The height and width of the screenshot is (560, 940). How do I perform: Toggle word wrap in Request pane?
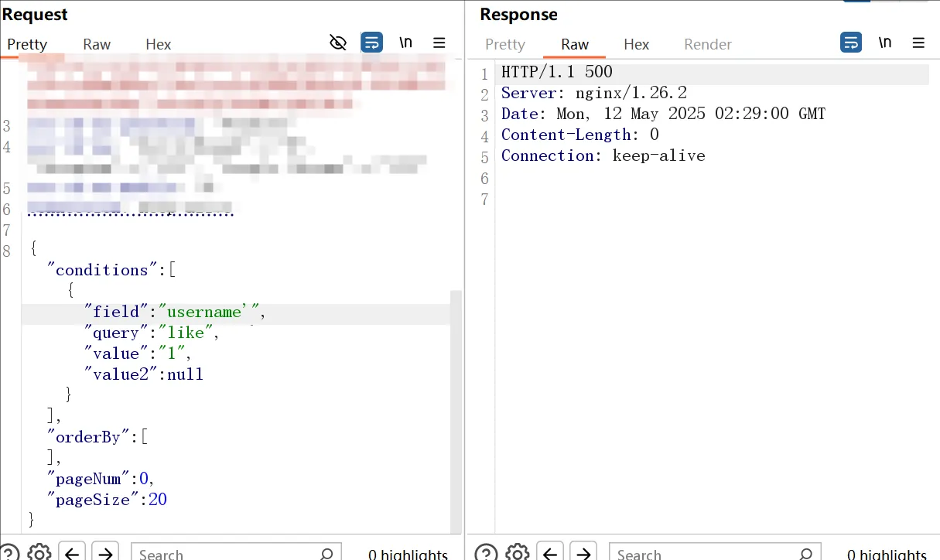[372, 43]
